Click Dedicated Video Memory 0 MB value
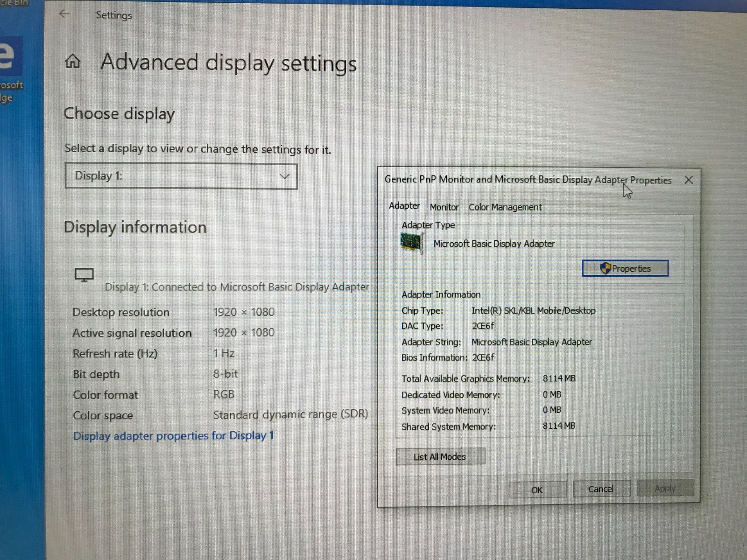The image size is (747, 560). pos(552,395)
